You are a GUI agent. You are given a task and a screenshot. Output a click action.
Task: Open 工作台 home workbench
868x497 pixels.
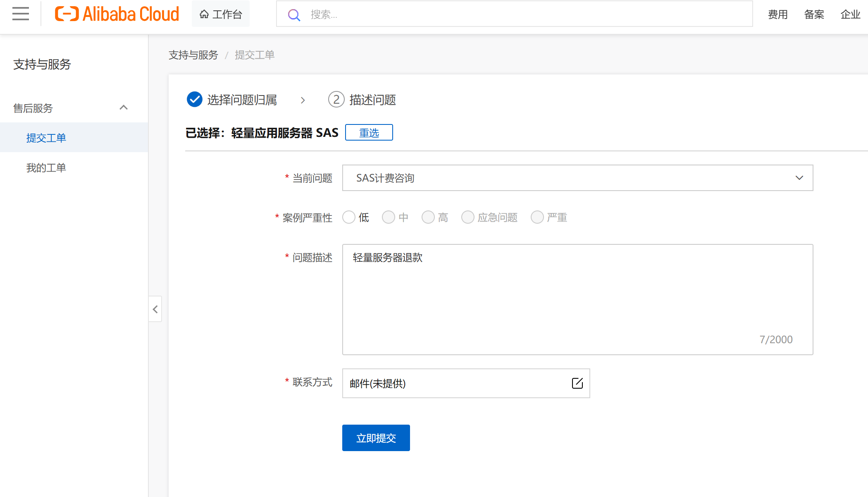(221, 14)
